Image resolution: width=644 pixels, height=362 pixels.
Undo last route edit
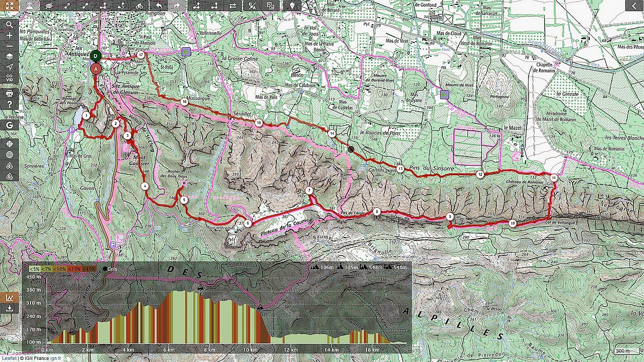tap(159, 5)
